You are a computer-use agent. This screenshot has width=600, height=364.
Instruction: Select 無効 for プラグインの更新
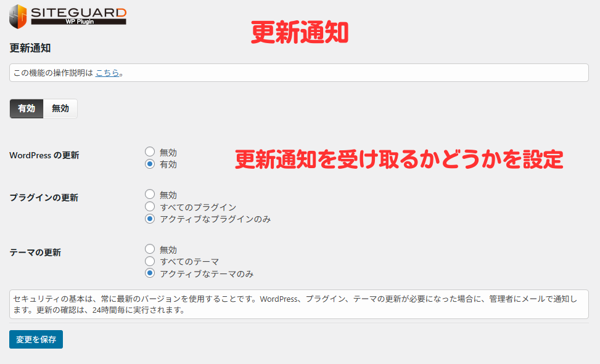[149, 193]
